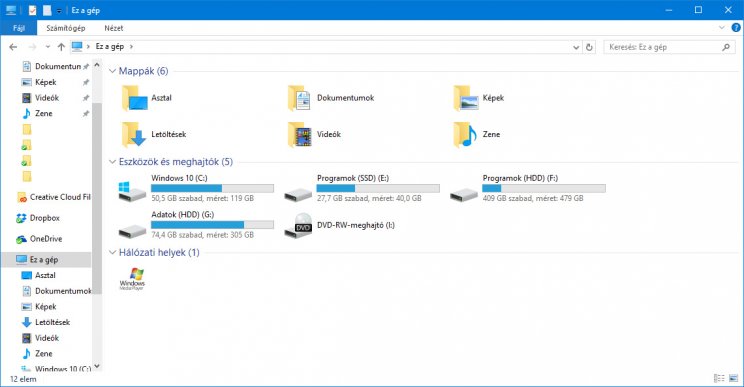Click the '409 GB szabad, méret: 479 GB' text

click(x=533, y=198)
